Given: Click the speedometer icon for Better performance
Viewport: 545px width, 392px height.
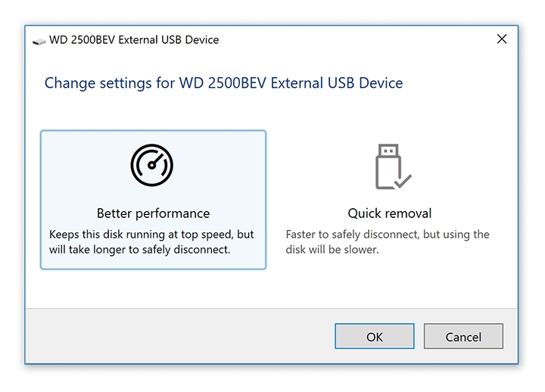Looking at the screenshot, I should 152,166.
